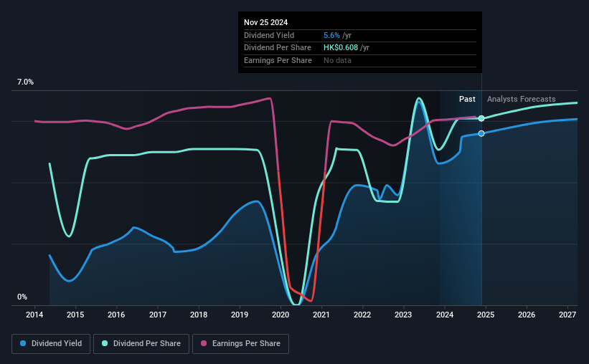Click the 2019 x-axis label
This screenshot has width=589, height=364.
pyautogui.click(x=240, y=315)
